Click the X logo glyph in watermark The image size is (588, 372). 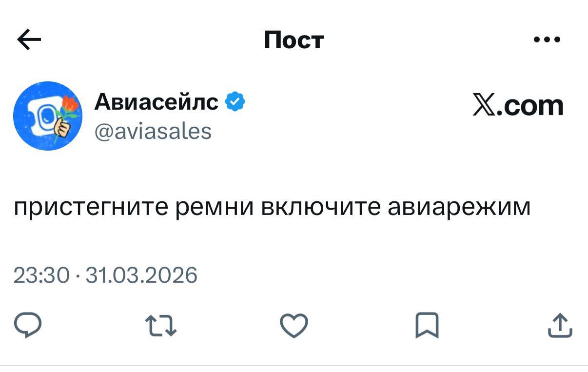click(x=484, y=105)
